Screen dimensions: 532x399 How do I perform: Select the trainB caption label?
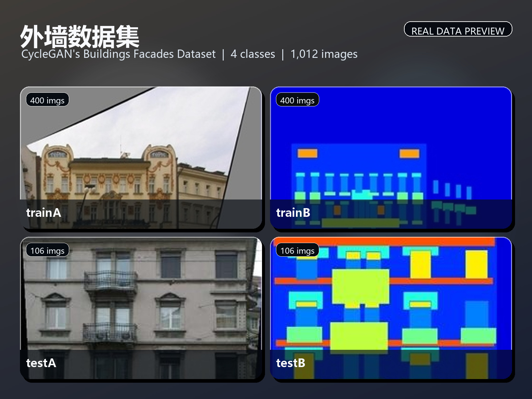tap(293, 213)
